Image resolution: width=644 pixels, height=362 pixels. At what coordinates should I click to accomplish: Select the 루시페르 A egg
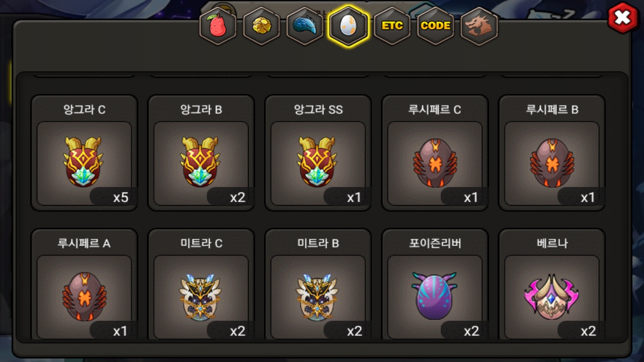(x=84, y=285)
